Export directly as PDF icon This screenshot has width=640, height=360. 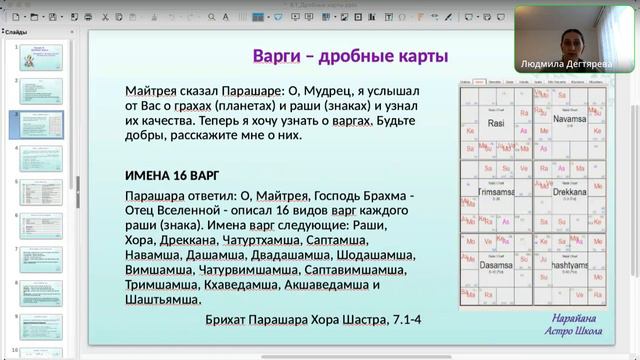coord(74,17)
